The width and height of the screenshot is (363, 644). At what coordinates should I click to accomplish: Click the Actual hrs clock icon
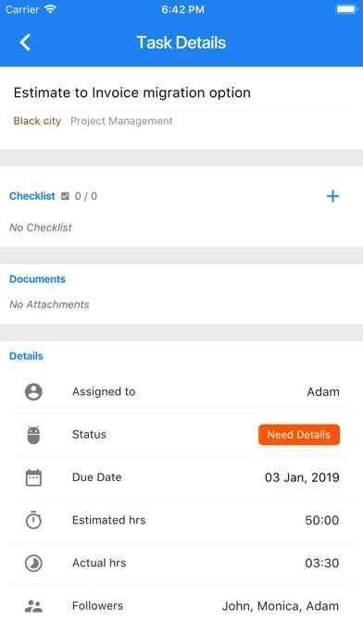click(x=33, y=563)
